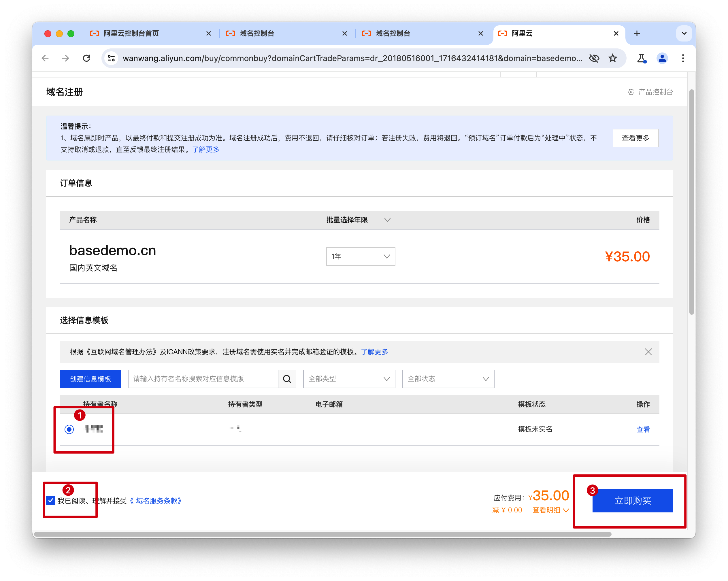Open the 全部类型 dropdown
This screenshot has width=728, height=581.
pyautogui.click(x=349, y=379)
